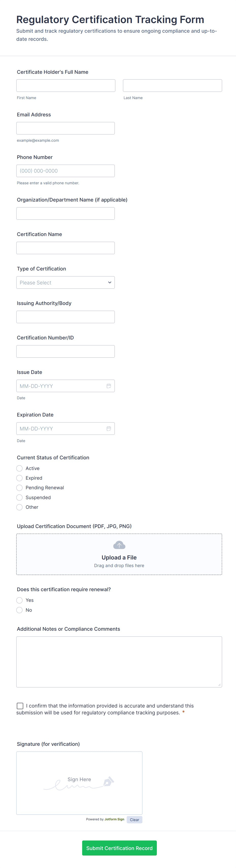The width and height of the screenshot is (236, 868).
Task: Click the pen icon in signature box
Action: coord(109,781)
